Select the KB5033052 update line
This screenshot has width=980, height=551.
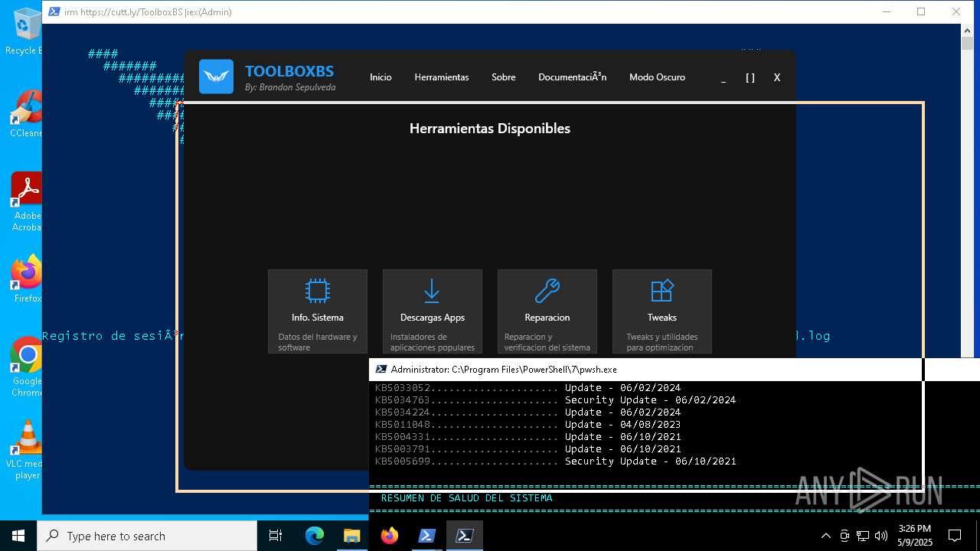coord(528,387)
